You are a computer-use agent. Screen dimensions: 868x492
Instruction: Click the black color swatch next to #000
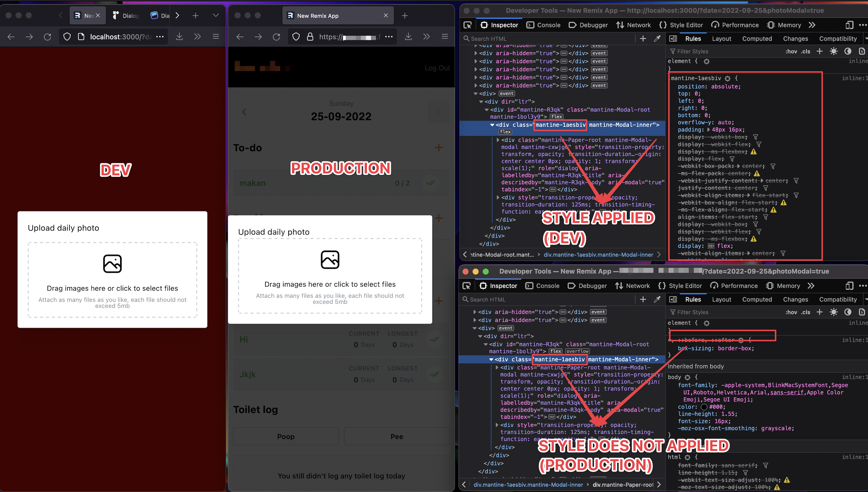[x=704, y=407]
